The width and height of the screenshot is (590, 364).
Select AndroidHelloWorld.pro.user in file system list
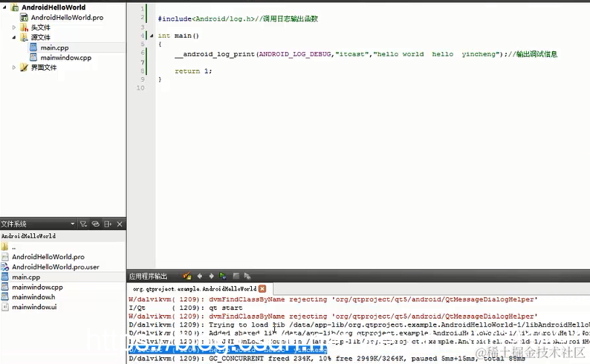(x=55, y=267)
